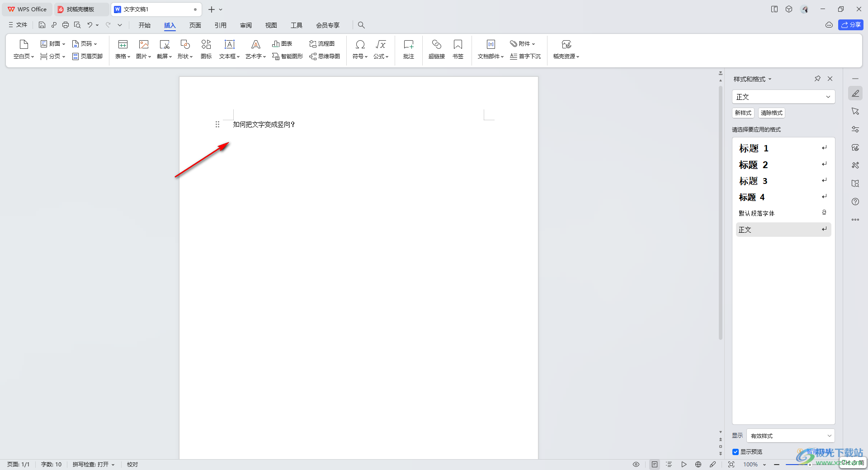This screenshot has width=868, height=470.
Task: Insert a blank page via 空白页 icon
Action: pos(24,49)
